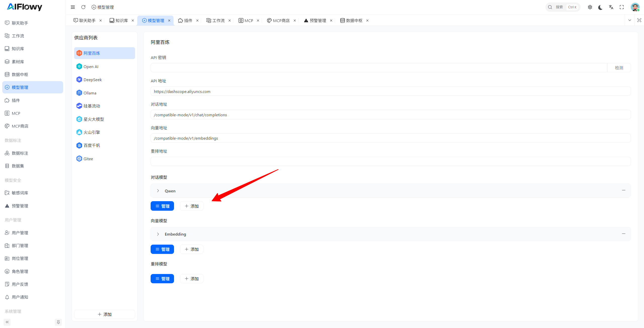Image resolution: width=644 pixels, height=328 pixels.
Task: Switch to dark mode via moon icon
Action: [x=600, y=7]
